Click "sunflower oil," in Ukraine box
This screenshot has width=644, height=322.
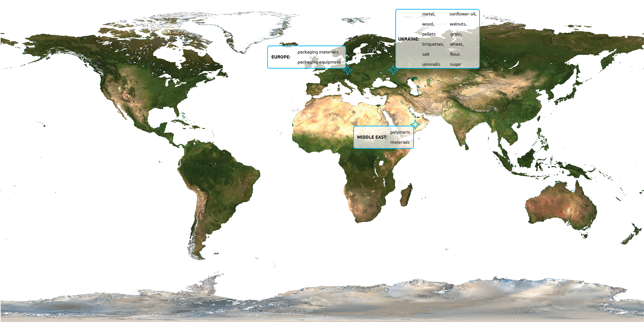tap(463, 14)
